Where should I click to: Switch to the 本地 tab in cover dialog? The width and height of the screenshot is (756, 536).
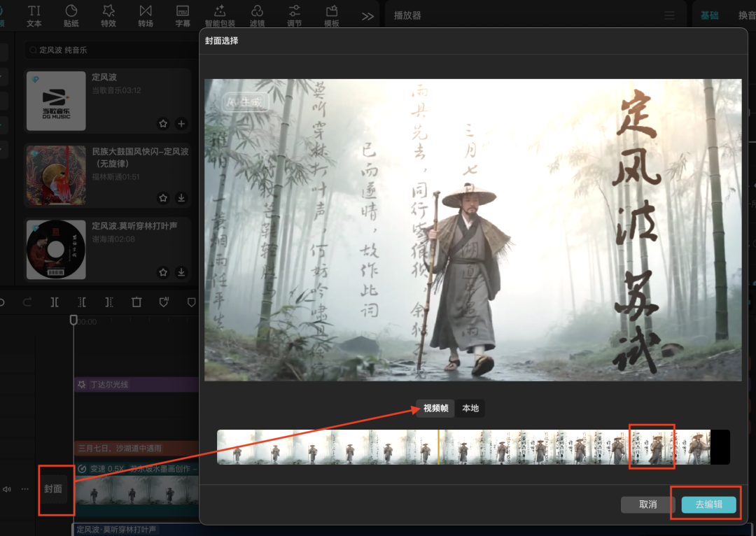click(x=470, y=409)
